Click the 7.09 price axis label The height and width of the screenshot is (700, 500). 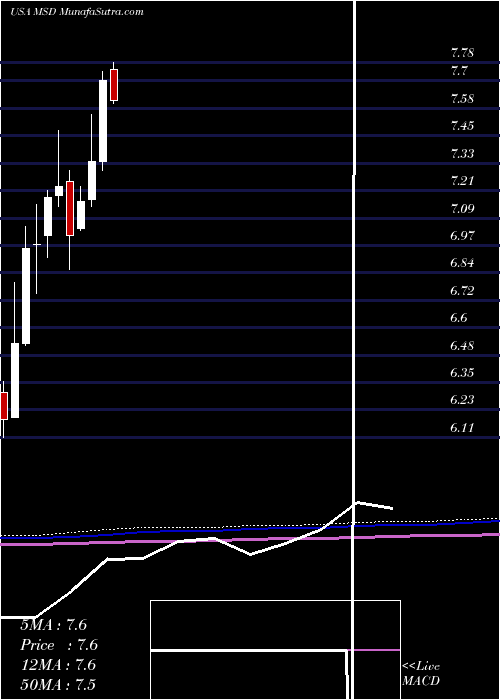tap(462, 208)
